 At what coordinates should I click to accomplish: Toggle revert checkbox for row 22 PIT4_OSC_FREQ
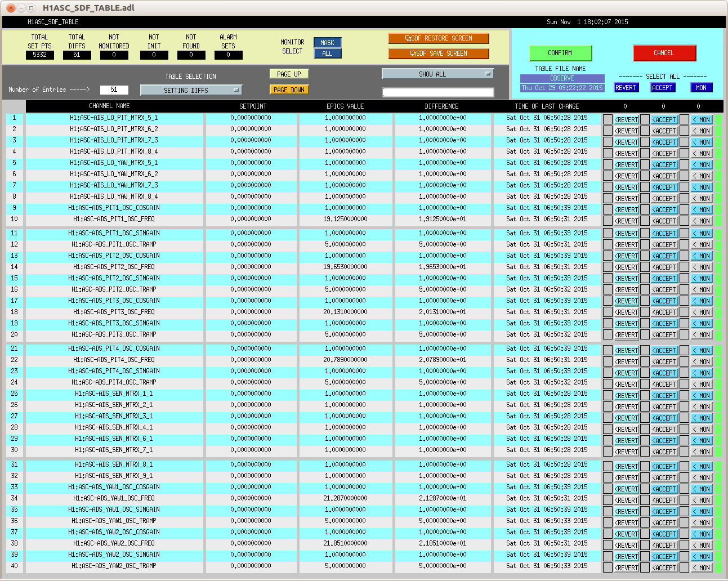click(x=608, y=361)
